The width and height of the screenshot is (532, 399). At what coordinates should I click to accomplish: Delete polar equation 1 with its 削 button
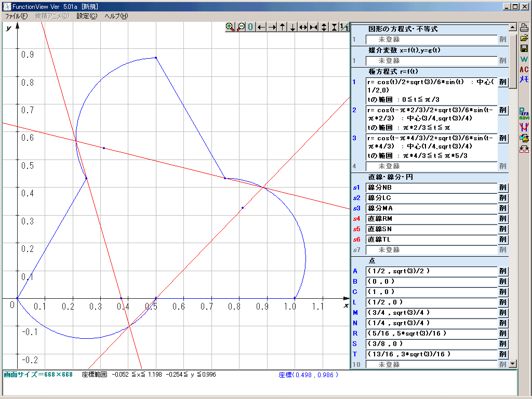click(x=503, y=82)
